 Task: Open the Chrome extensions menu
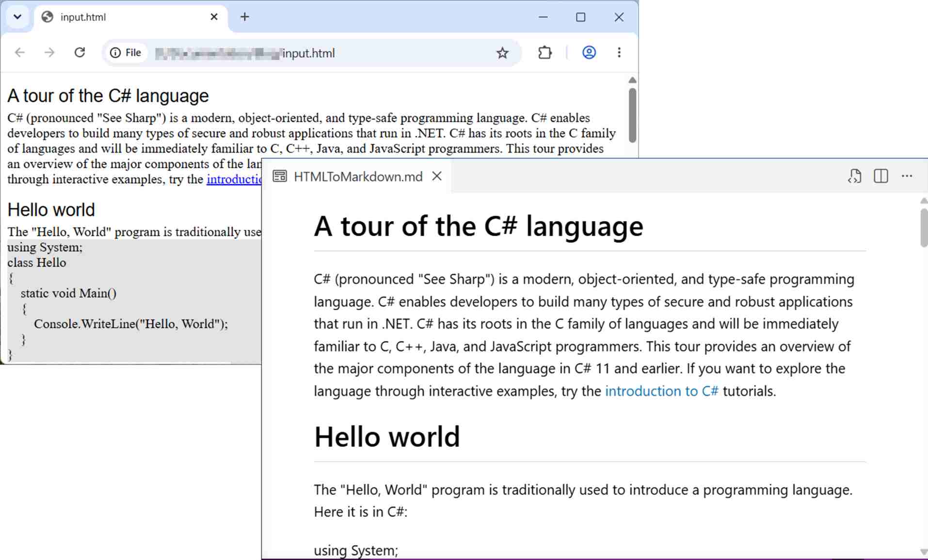point(545,52)
